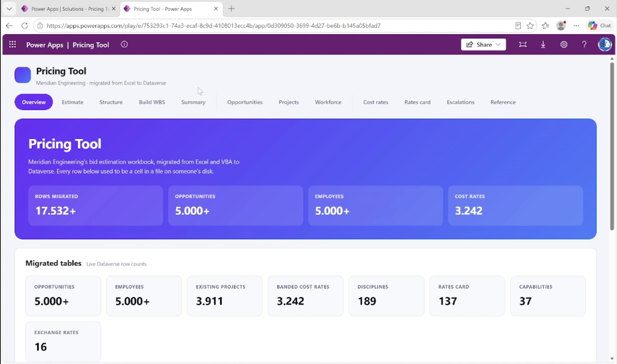Reload the page with refresh icon
Image resolution: width=617 pixels, height=364 pixels.
pyautogui.click(x=25, y=26)
